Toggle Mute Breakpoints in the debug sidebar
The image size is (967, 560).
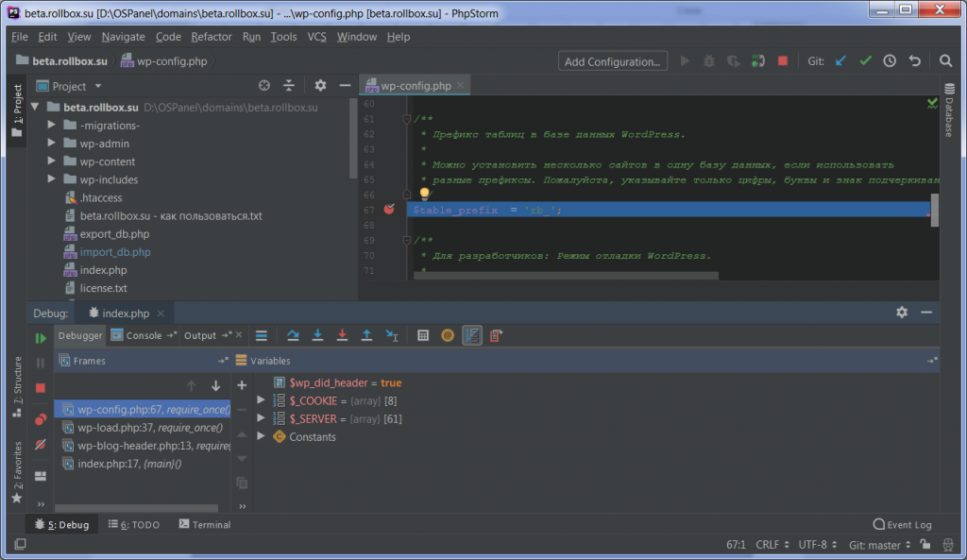click(41, 444)
